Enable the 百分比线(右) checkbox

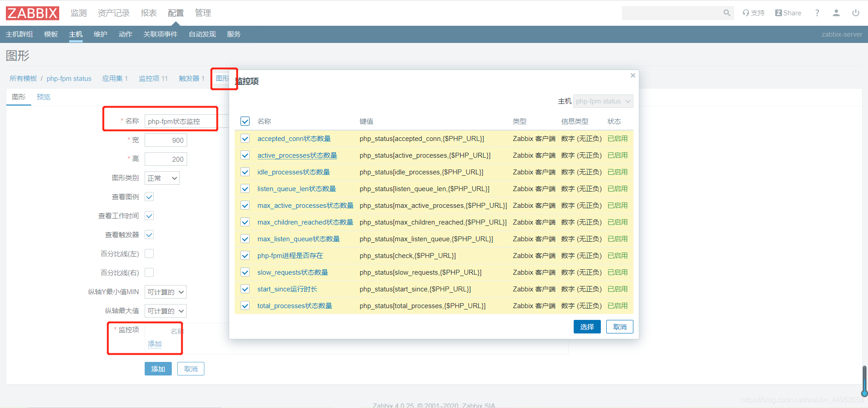149,273
